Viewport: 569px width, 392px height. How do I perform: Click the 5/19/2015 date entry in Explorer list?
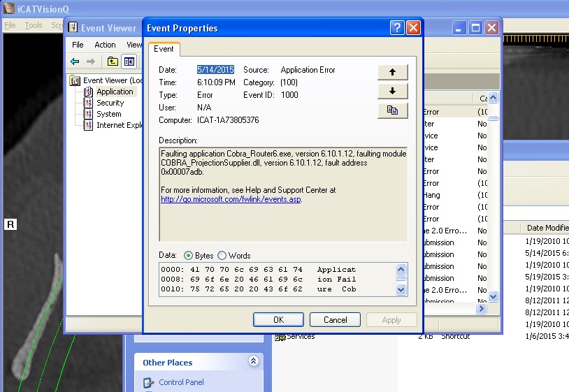[547, 277]
